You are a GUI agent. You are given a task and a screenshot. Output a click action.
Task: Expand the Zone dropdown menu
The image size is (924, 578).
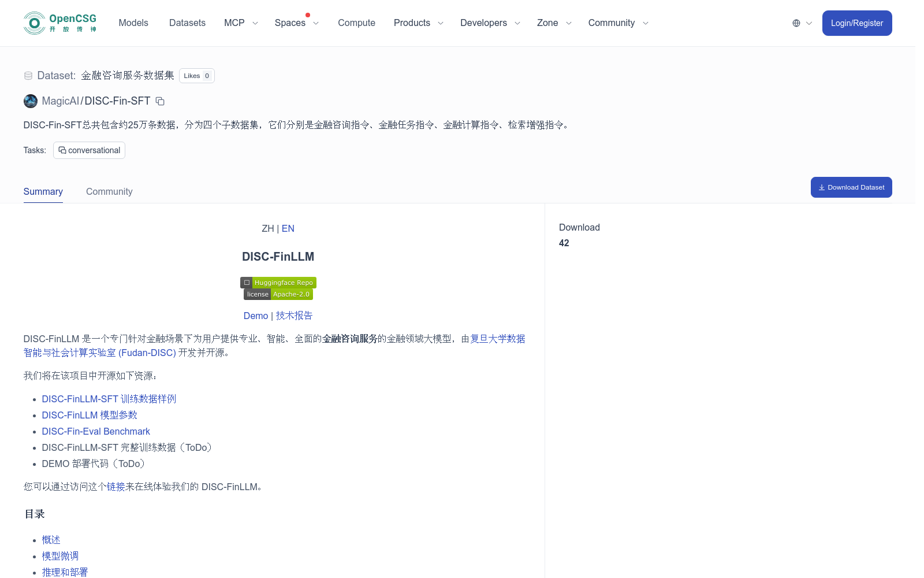547,23
